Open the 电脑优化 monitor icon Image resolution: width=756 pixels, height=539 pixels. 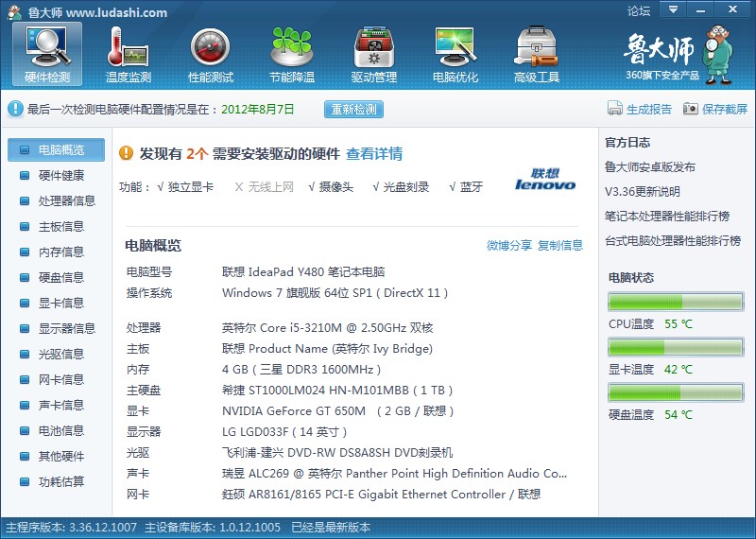pyautogui.click(x=455, y=46)
